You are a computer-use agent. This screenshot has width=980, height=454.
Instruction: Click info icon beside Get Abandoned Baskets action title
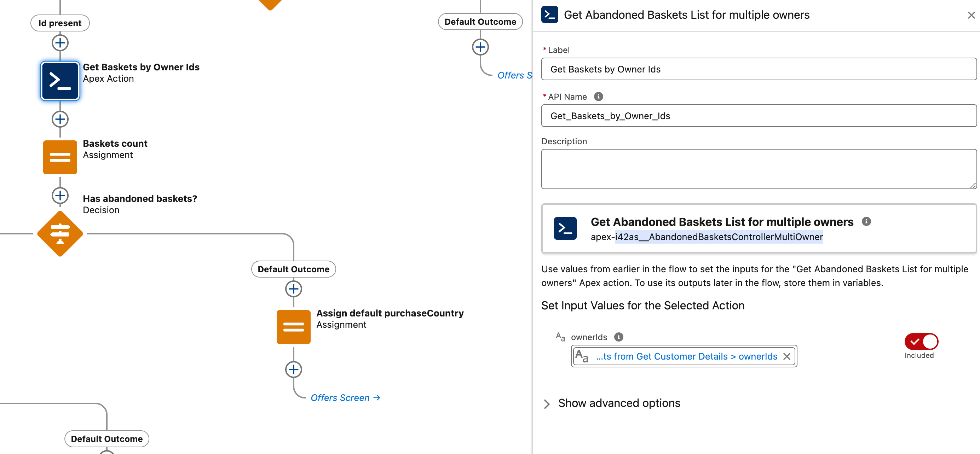[x=866, y=221]
